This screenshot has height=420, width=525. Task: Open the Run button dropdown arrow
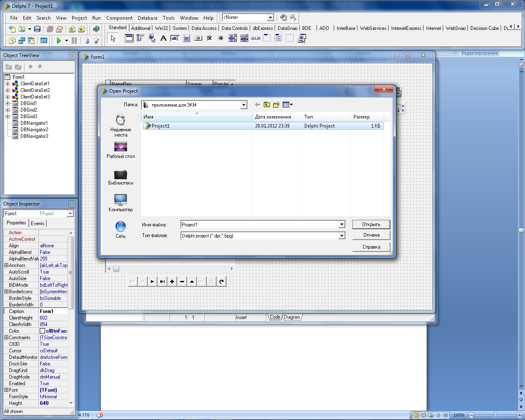pos(66,41)
